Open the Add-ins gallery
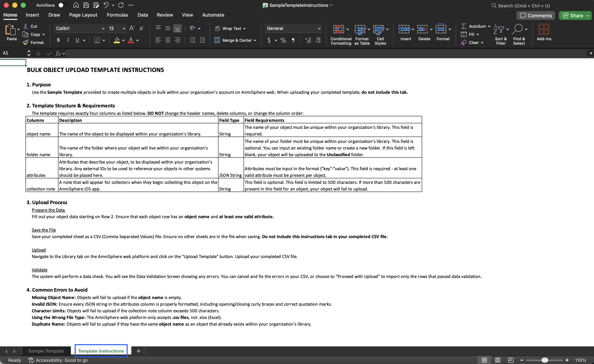Screen dimensions: 594x364 (x=544, y=30)
